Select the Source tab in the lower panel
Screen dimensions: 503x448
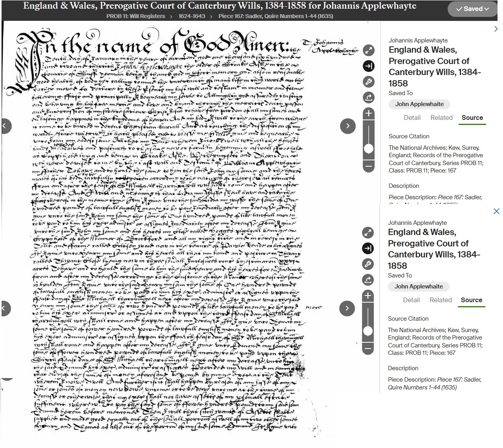point(472,300)
